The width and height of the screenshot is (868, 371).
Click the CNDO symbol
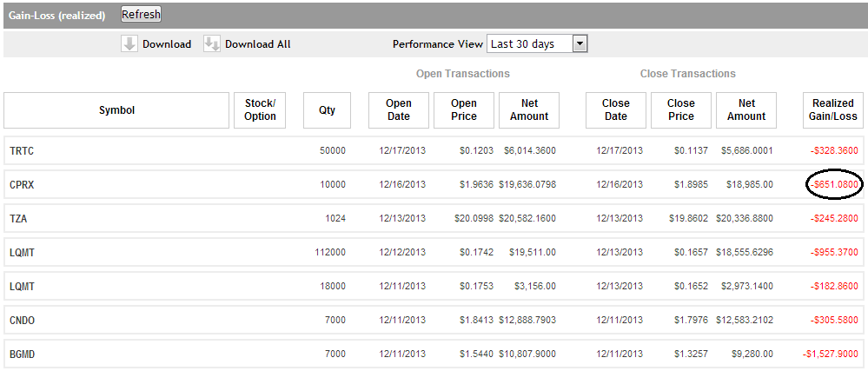23,321
